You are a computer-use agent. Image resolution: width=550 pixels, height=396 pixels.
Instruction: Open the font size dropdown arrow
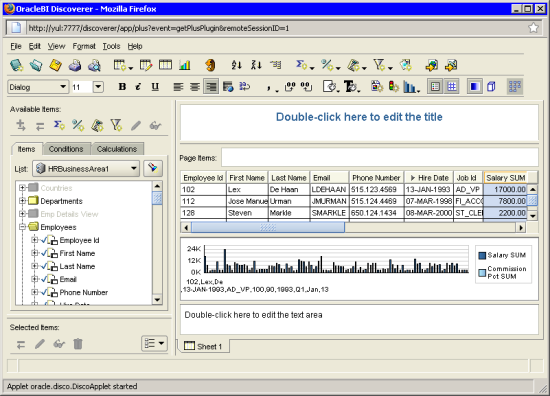98,87
